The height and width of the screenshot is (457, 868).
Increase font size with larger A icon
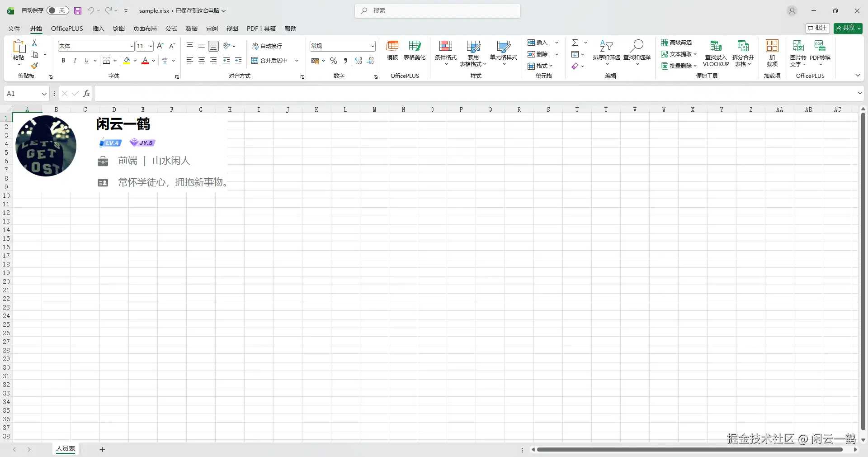[x=160, y=46]
